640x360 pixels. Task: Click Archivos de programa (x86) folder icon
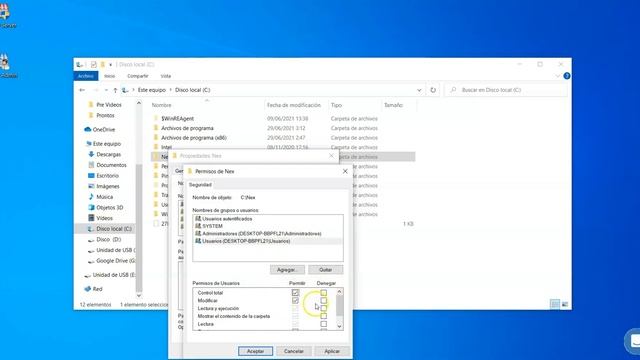[x=156, y=138]
